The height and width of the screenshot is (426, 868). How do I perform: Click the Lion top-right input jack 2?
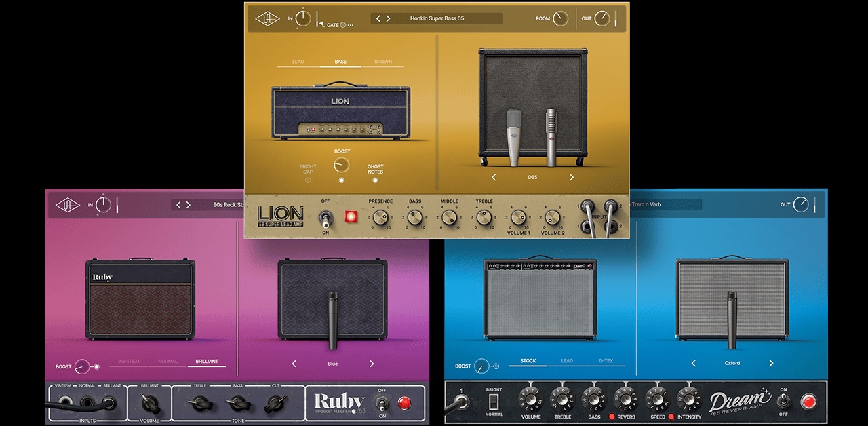(610, 206)
